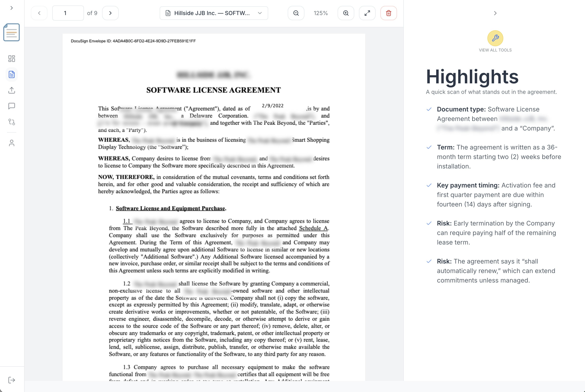Go to the next page with right arrow
Screen dimensions: 585x392
(x=110, y=13)
